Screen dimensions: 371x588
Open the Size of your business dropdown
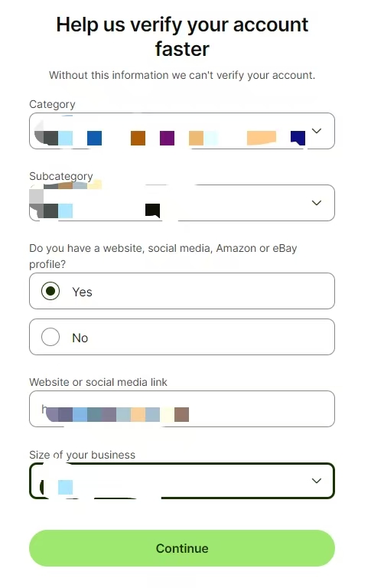pos(182,481)
